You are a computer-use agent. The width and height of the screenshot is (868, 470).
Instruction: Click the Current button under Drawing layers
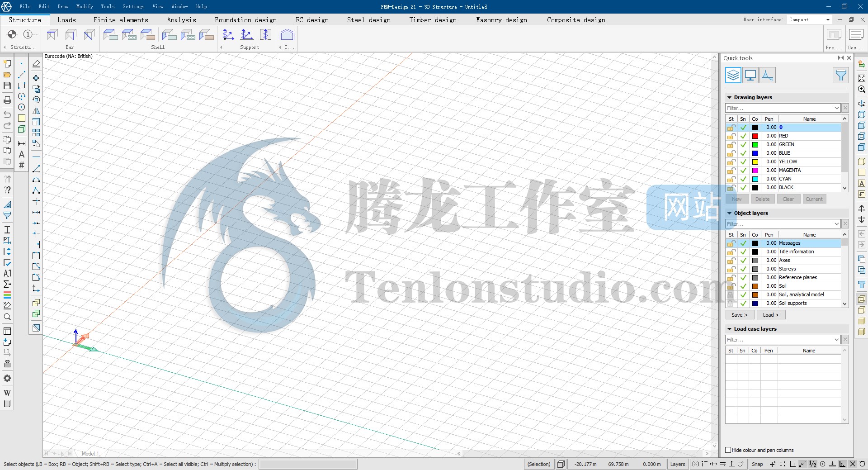pos(814,199)
